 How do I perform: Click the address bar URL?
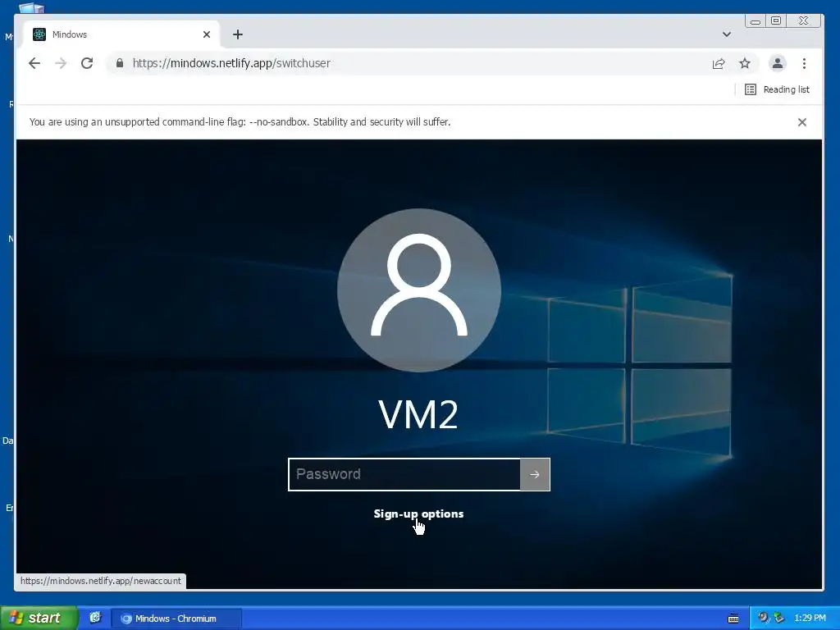tap(231, 63)
